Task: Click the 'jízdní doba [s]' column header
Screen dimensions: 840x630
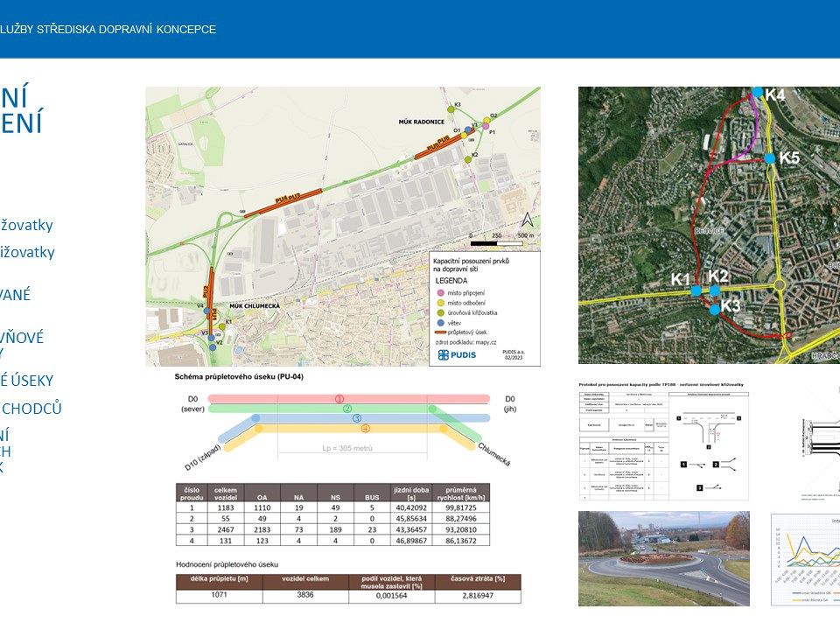Action: click(411, 493)
